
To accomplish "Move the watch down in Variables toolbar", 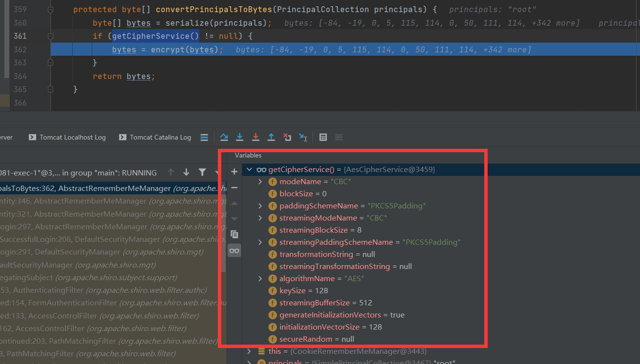I will click(x=234, y=219).
